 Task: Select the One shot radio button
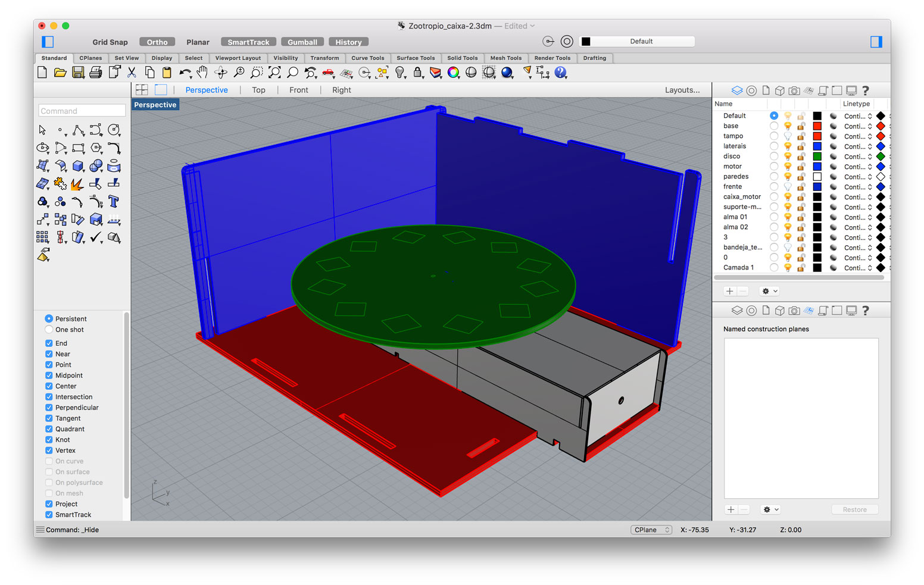[x=49, y=330]
